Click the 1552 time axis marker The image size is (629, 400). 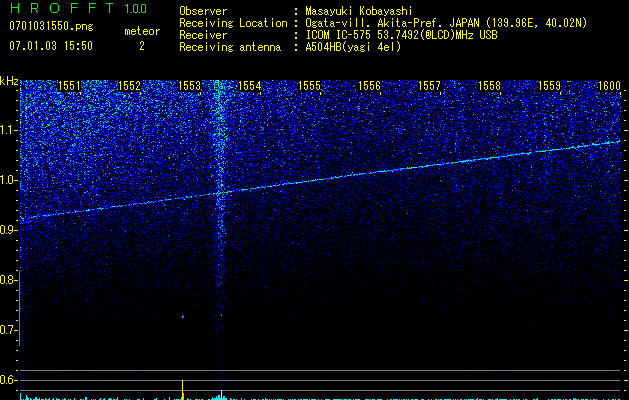pos(130,85)
